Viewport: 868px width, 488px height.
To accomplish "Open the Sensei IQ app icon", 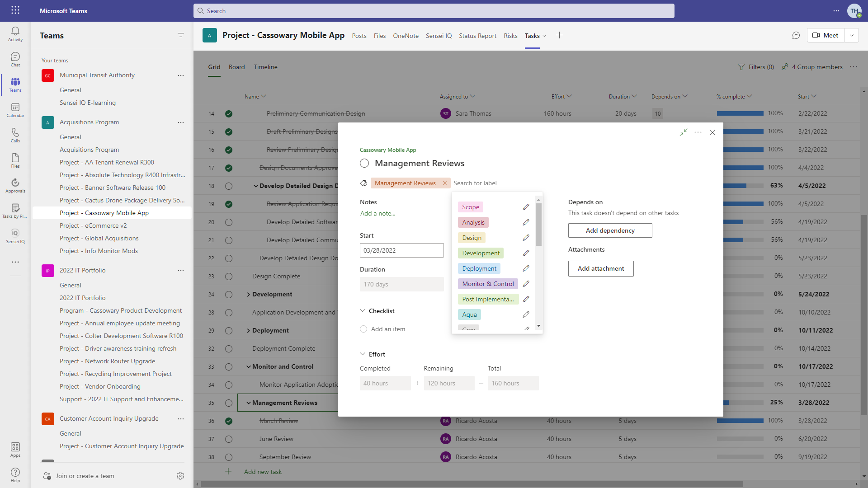I will pyautogui.click(x=15, y=236).
